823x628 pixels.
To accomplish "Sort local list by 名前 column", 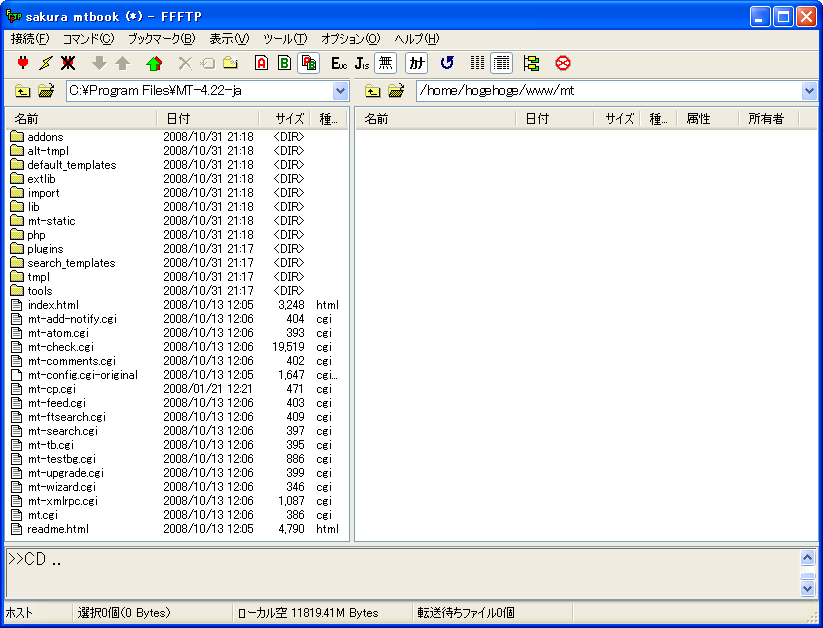I will point(81,119).
